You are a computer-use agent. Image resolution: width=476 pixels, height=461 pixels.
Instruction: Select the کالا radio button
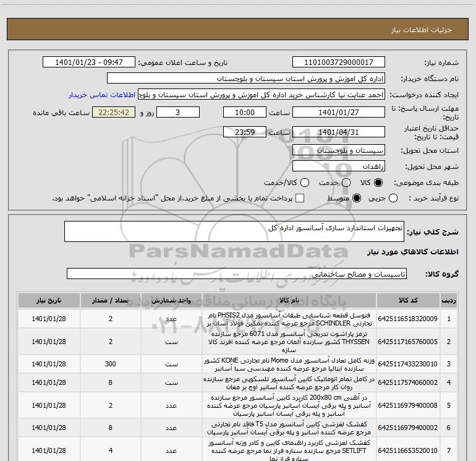tap(378, 183)
